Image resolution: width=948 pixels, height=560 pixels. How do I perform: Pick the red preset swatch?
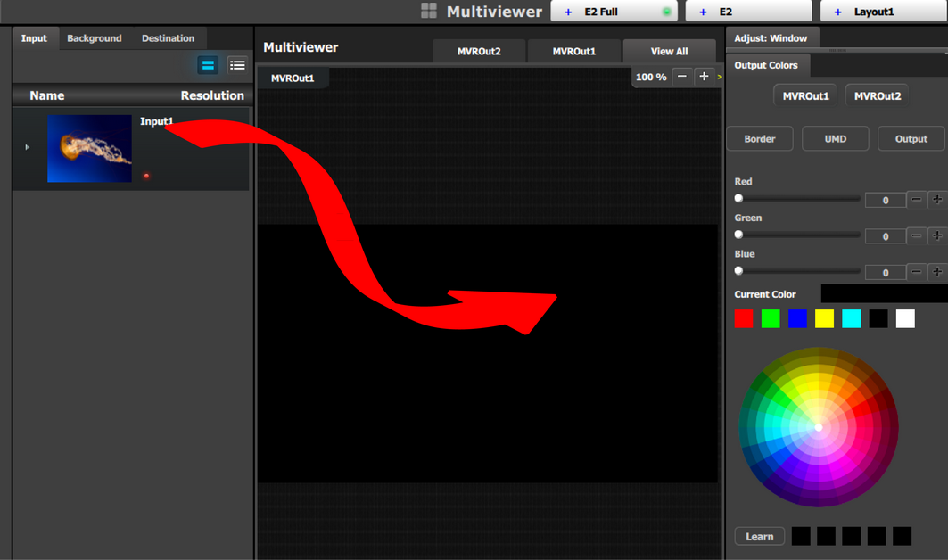tap(744, 318)
